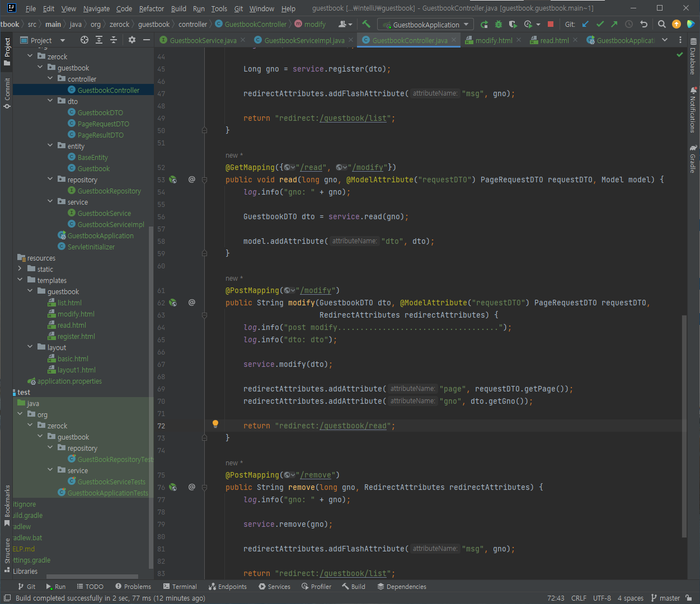Image resolution: width=700 pixels, height=604 pixels.
Task: Collapse the layout folder
Action: [x=30, y=347]
